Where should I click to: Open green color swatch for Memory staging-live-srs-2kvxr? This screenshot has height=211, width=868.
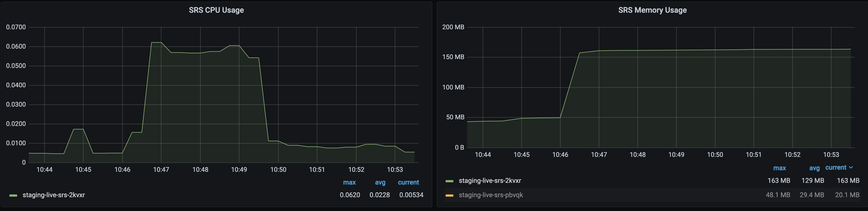pos(449,181)
